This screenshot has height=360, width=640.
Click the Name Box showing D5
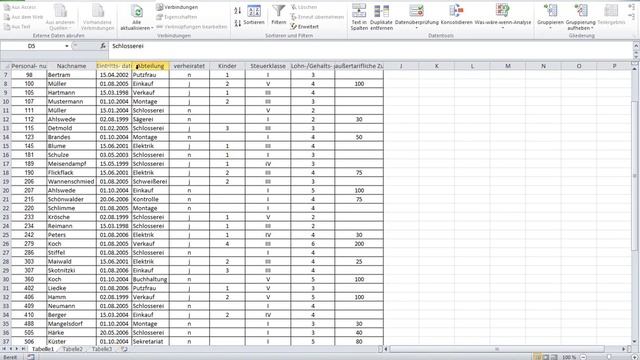(33, 46)
